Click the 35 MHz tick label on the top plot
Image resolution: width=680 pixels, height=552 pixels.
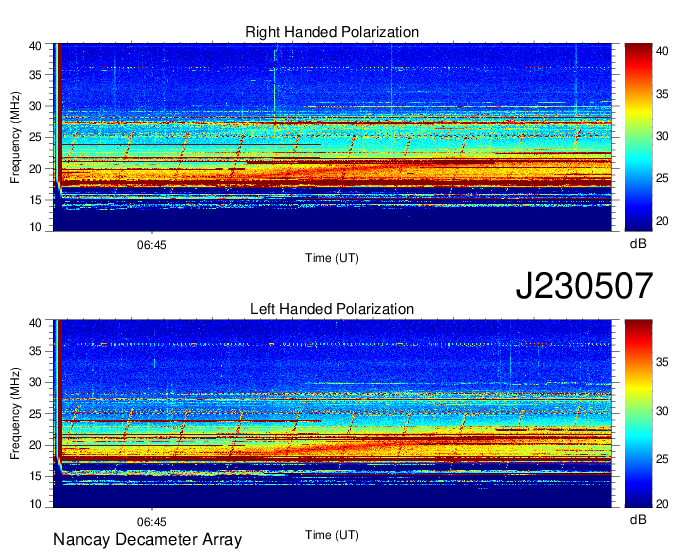coord(35,75)
